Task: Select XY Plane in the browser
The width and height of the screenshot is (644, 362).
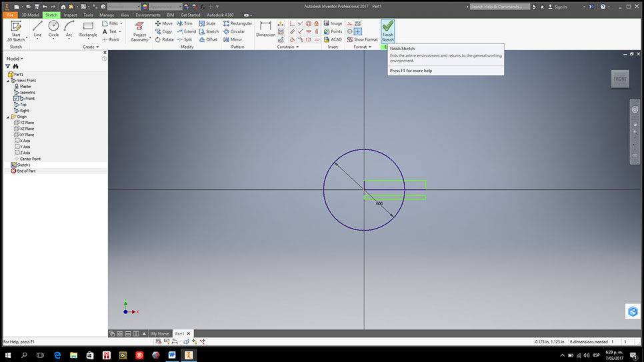Action: click(27, 135)
